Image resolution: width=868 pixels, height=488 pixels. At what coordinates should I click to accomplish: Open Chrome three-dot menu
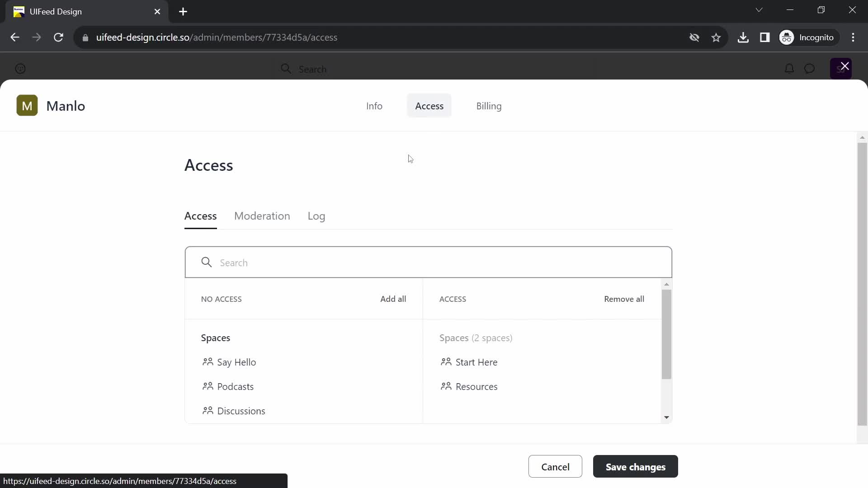coord(853,38)
